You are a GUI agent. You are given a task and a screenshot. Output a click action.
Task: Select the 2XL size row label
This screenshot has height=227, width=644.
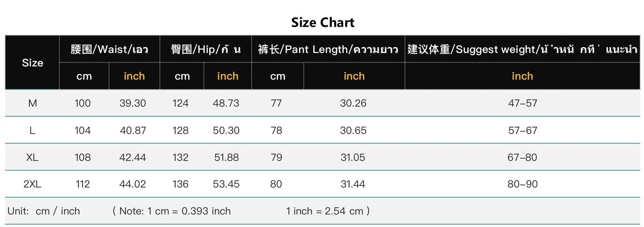(33, 184)
